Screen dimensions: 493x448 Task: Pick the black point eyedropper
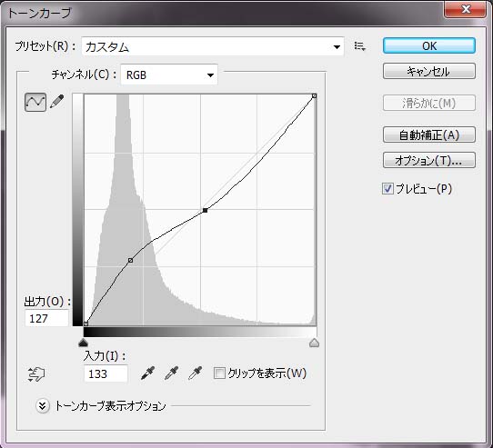(147, 373)
